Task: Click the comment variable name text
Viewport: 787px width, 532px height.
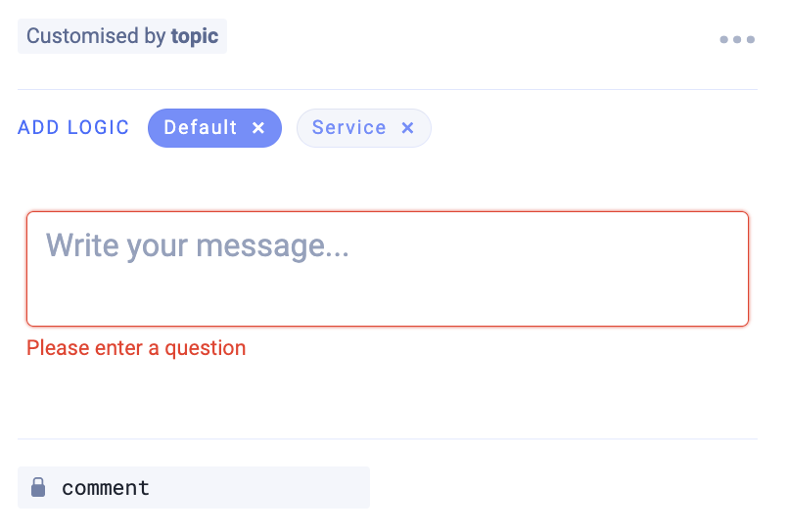Action: coord(106,487)
